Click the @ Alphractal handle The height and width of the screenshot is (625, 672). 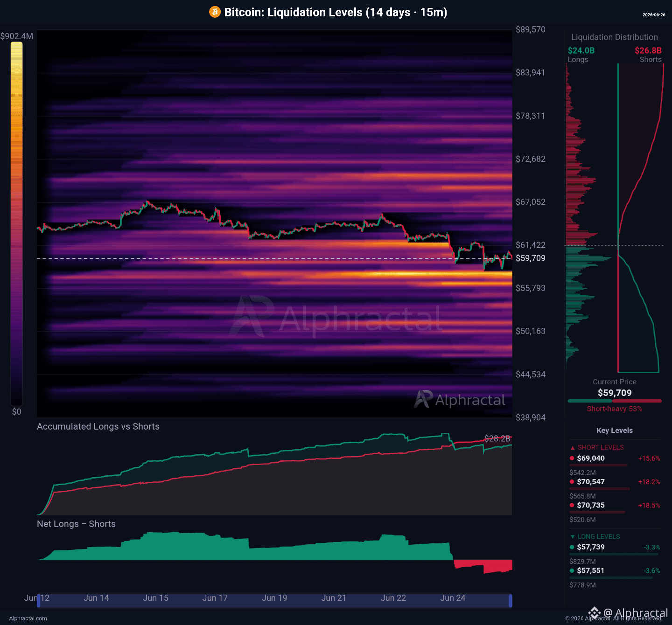(x=636, y=613)
